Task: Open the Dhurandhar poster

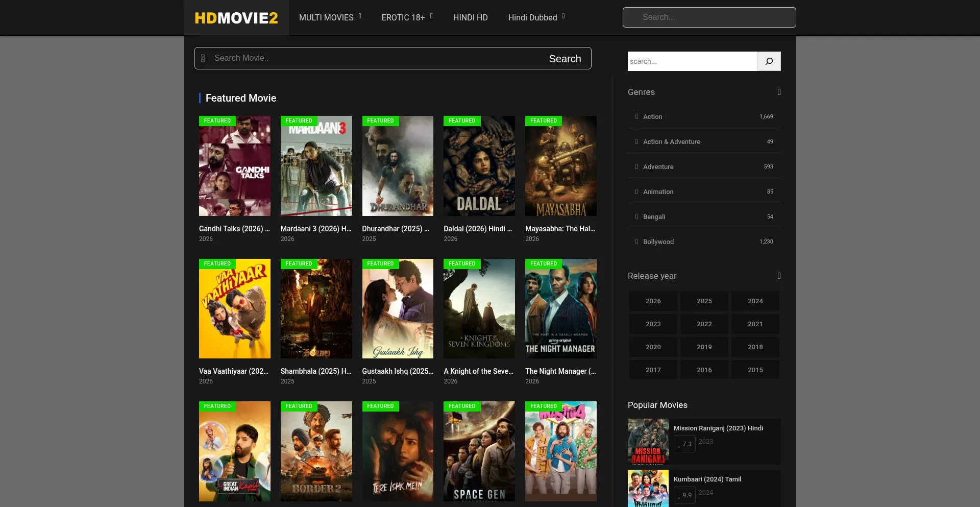Action: pyautogui.click(x=398, y=166)
